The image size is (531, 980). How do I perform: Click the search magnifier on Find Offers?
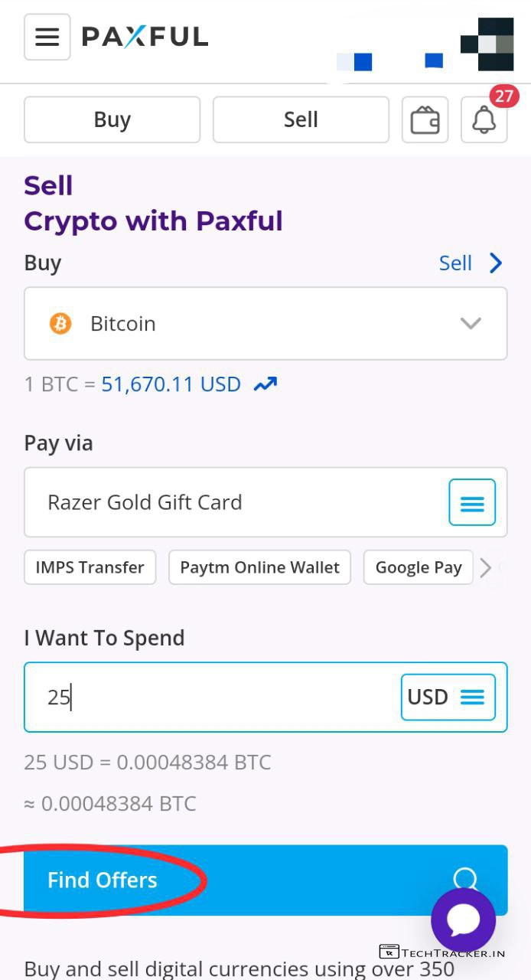click(464, 877)
